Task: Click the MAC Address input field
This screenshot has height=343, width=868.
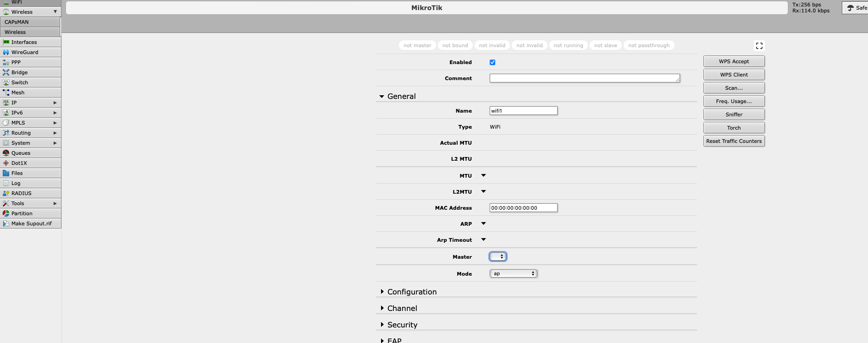Action: click(x=524, y=208)
